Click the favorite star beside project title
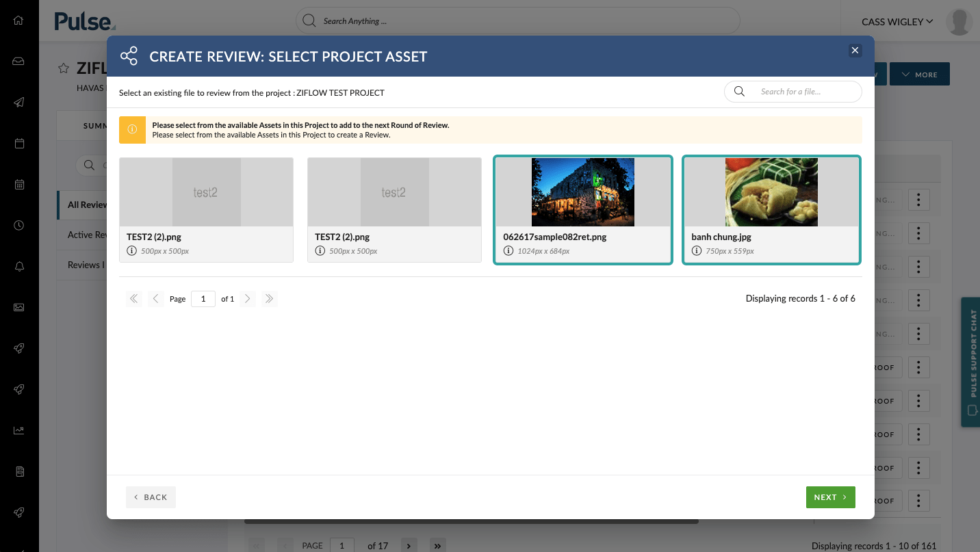980x552 pixels. point(64,68)
